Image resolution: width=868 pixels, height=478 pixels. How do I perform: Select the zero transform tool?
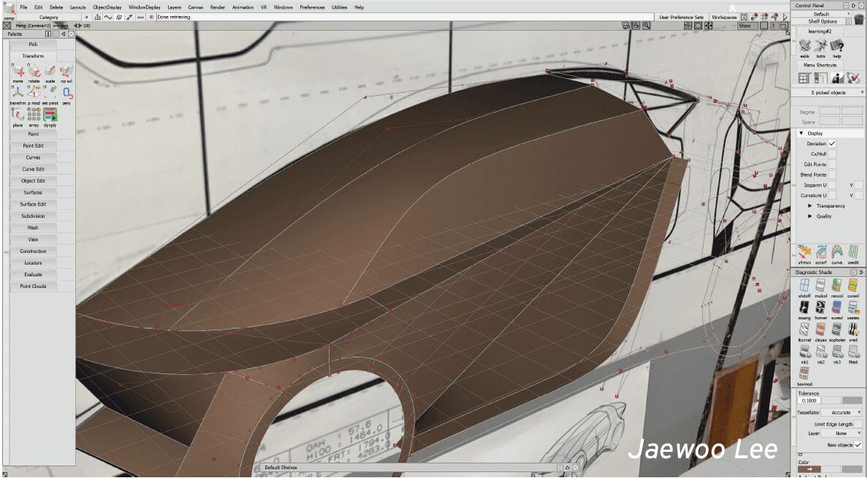66,92
